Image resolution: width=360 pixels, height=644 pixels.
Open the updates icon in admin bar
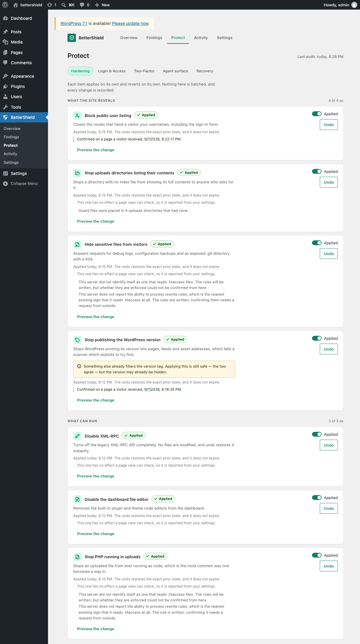[x=50, y=5]
